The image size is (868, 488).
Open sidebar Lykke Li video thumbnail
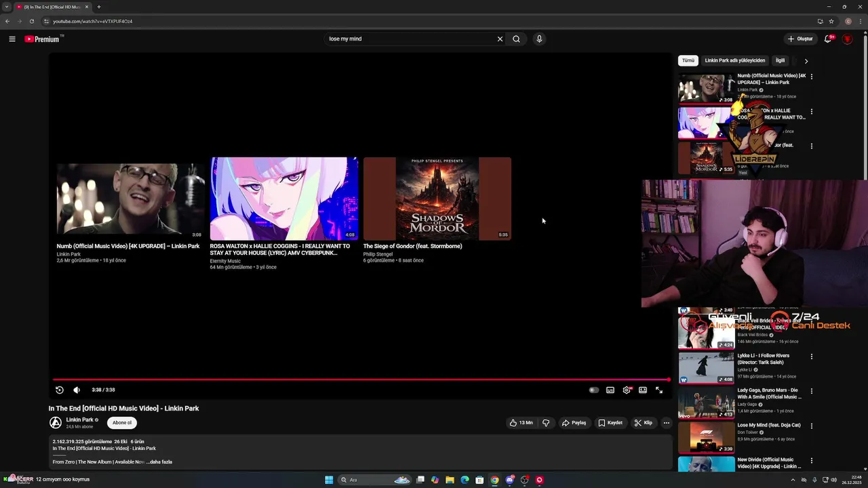(706, 367)
